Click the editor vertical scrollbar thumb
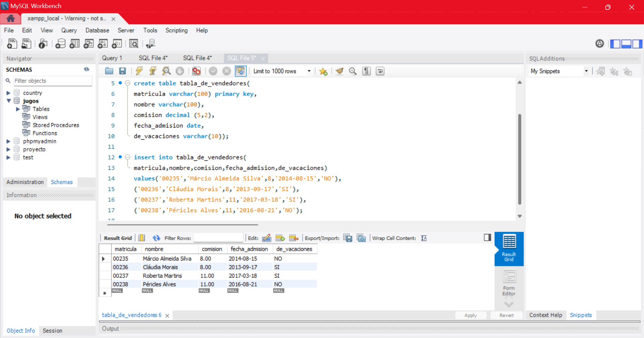 coord(520,159)
